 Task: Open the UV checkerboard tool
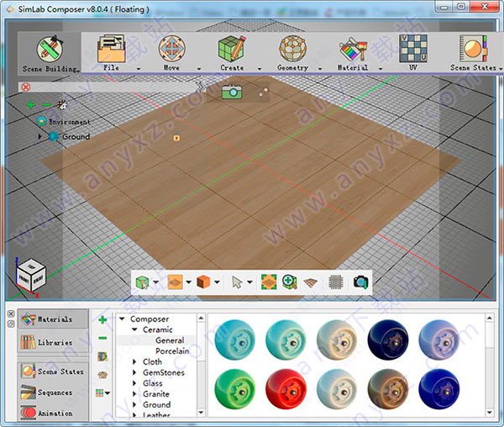[x=413, y=49]
